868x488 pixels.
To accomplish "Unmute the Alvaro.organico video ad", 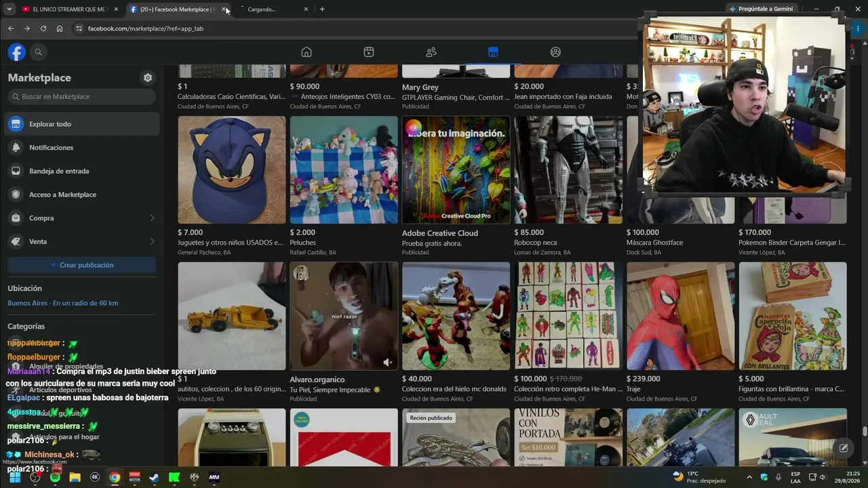I will click(387, 363).
